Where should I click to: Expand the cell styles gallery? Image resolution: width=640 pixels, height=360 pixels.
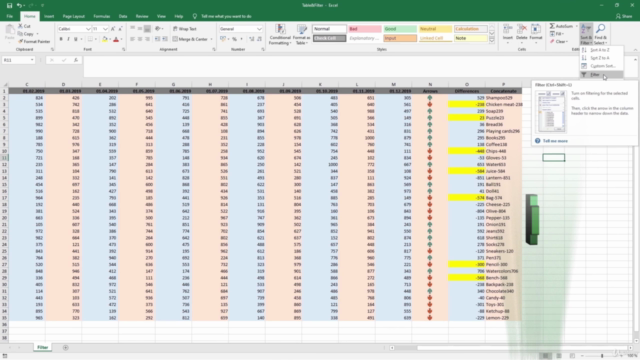[492, 40]
